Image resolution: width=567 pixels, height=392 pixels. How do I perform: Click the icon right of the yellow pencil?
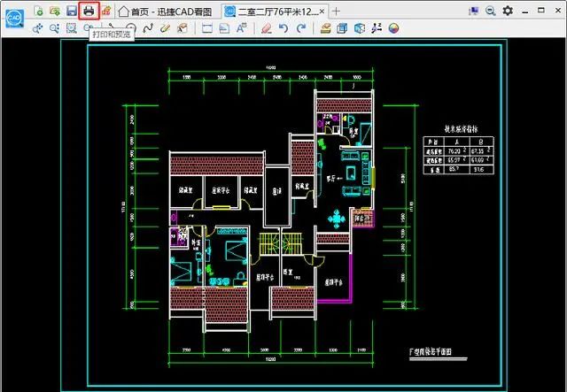tap(183, 28)
